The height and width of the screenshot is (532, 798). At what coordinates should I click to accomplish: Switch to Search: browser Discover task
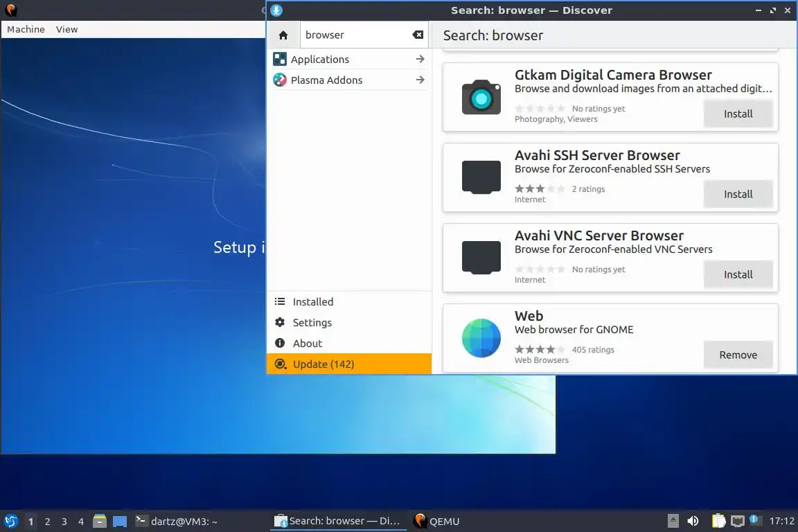[x=338, y=522]
